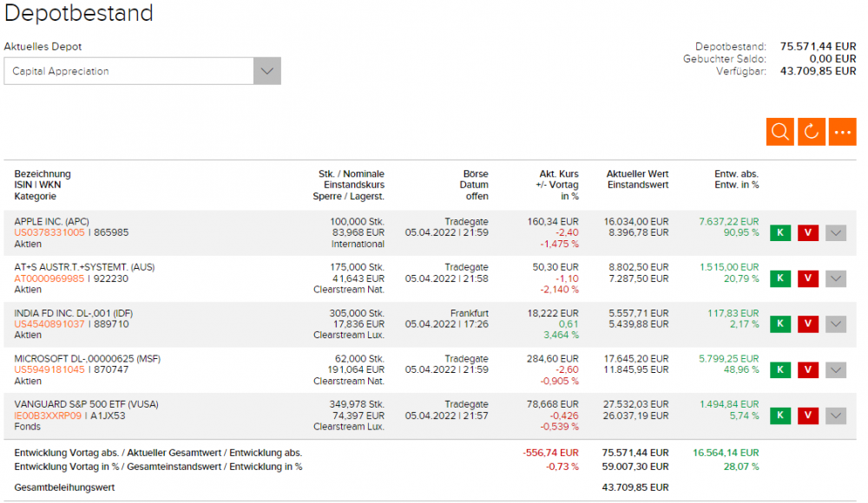Click red V sell button for Vanguard ETF
Viewport: 868px width, 503px height.
pos(808,416)
